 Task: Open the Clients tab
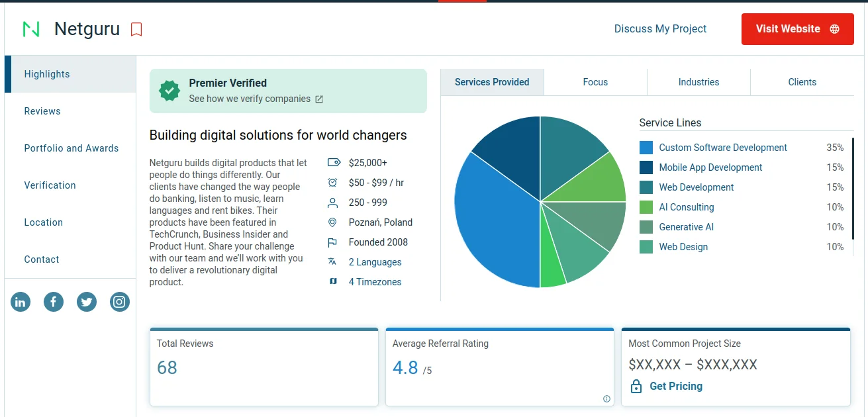tap(802, 82)
